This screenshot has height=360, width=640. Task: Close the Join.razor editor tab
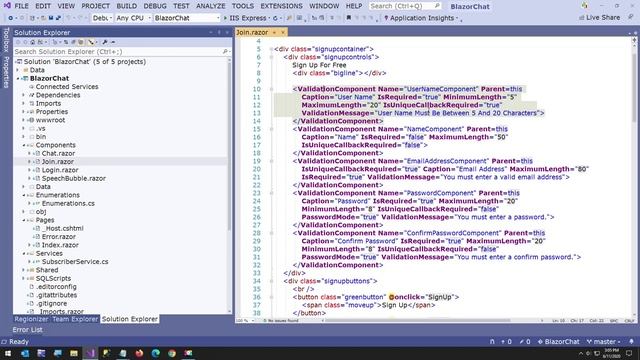(x=282, y=32)
